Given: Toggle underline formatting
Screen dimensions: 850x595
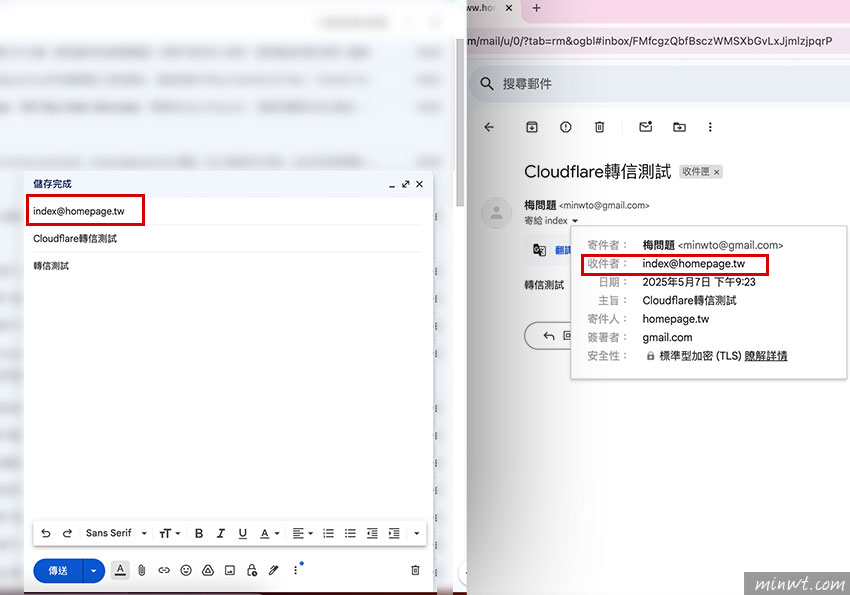Looking at the screenshot, I should coord(242,534).
